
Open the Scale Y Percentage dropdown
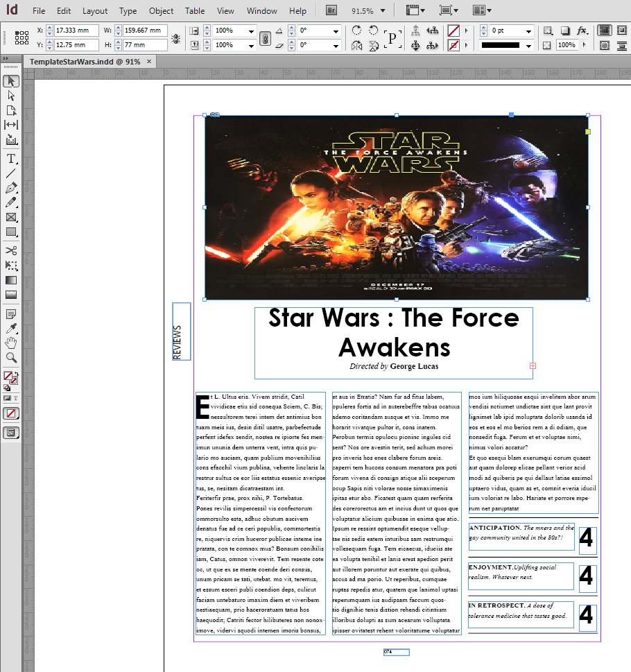pyautogui.click(x=251, y=46)
